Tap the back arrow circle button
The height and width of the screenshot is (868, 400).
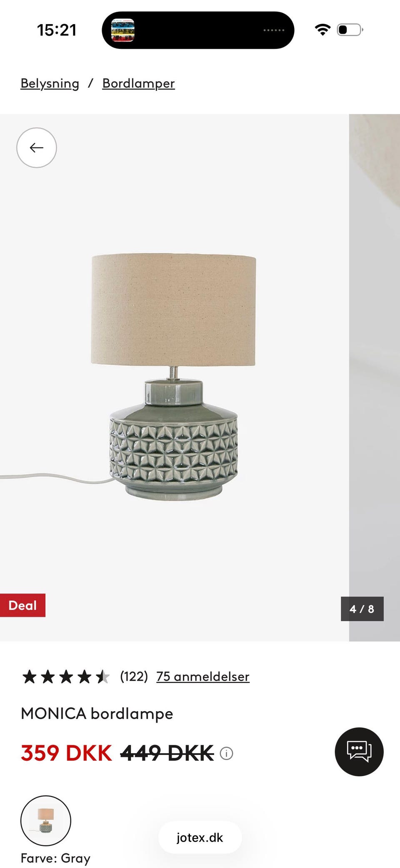click(37, 148)
